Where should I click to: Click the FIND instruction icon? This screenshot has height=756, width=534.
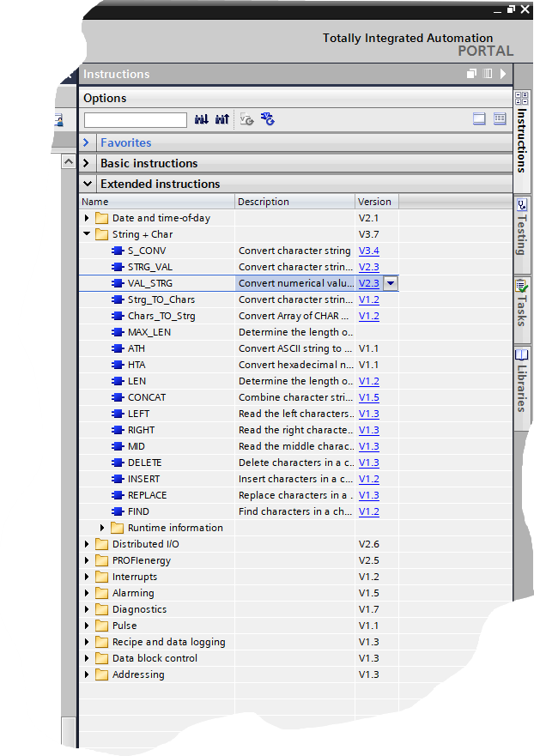[x=118, y=511]
